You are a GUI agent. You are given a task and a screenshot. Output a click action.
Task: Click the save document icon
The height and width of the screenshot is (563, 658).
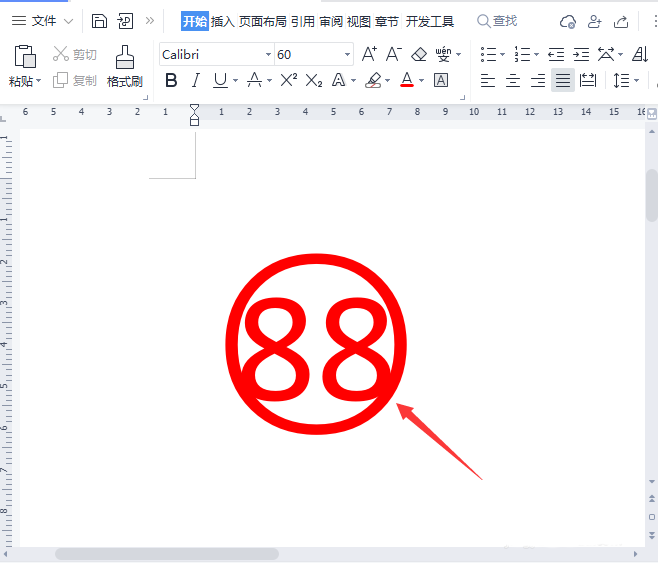(99, 21)
